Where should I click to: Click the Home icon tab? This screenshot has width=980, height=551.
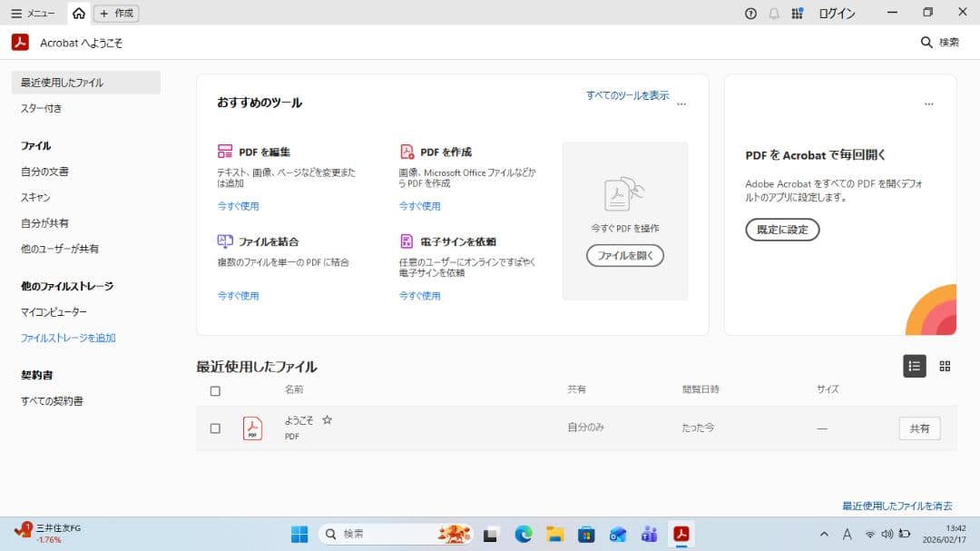click(79, 14)
